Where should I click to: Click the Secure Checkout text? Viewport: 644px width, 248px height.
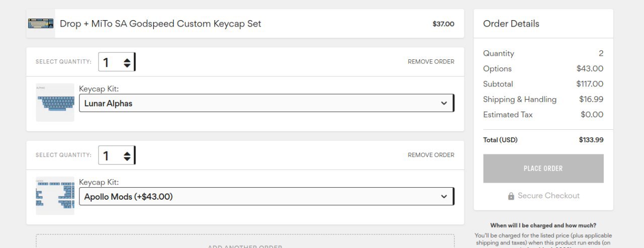click(x=548, y=196)
